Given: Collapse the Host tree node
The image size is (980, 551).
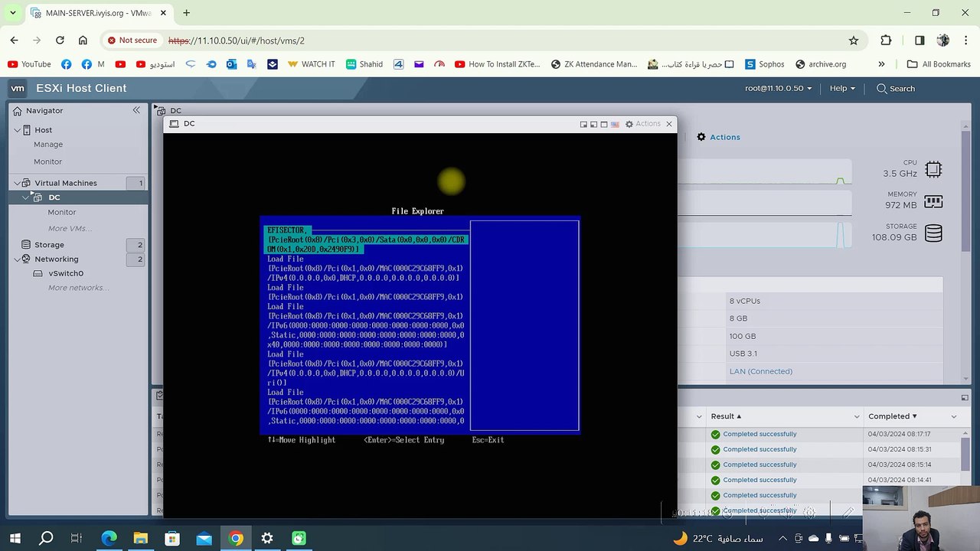Looking at the screenshot, I should (x=18, y=130).
